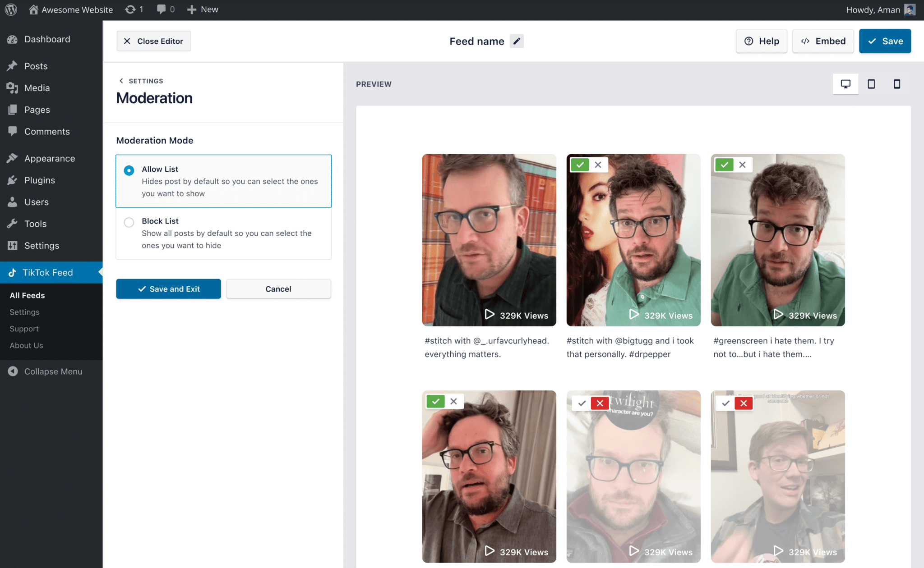Select the Allow List radio button
The height and width of the screenshot is (568, 924).
click(129, 170)
